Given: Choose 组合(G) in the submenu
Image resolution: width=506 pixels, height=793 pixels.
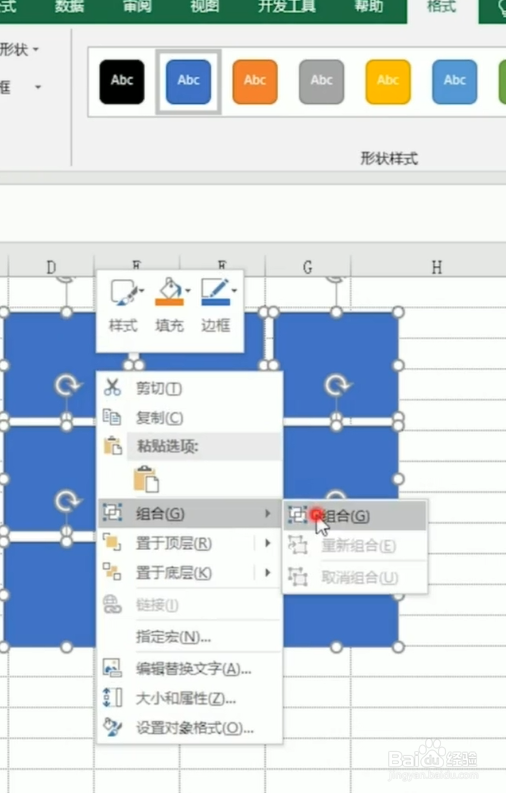Looking at the screenshot, I should point(355,516).
